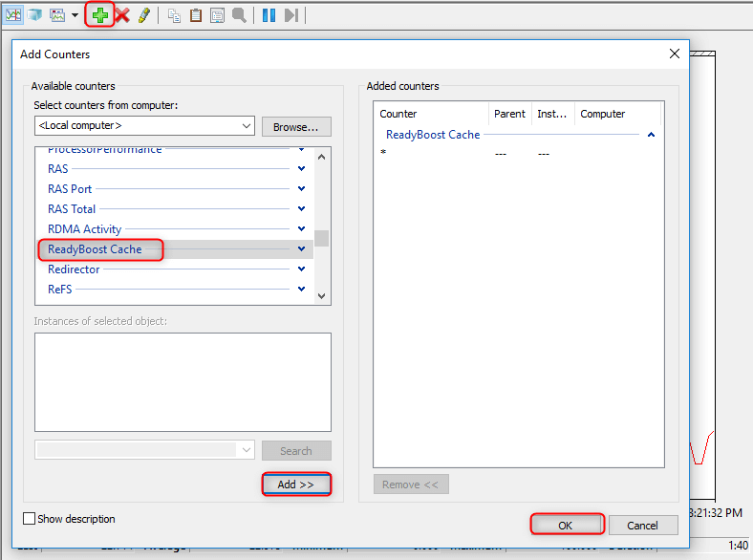Collapse the ReadyBoost Cache added counters group
The image size is (753, 560).
click(651, 135)
